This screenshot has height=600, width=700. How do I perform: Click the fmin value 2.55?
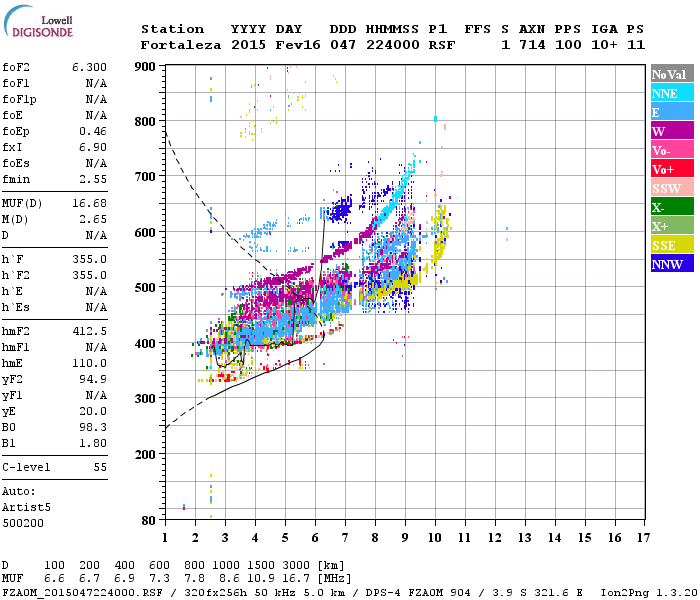93,180
